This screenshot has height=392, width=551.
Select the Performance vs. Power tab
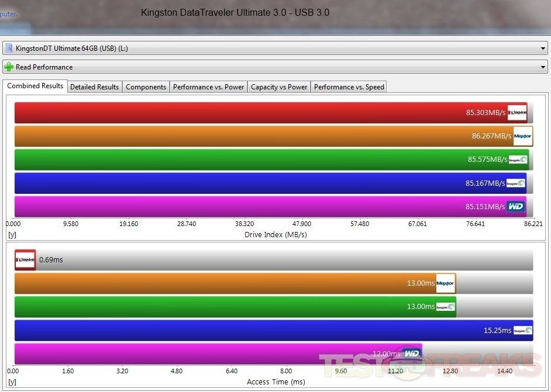point(208,87)
